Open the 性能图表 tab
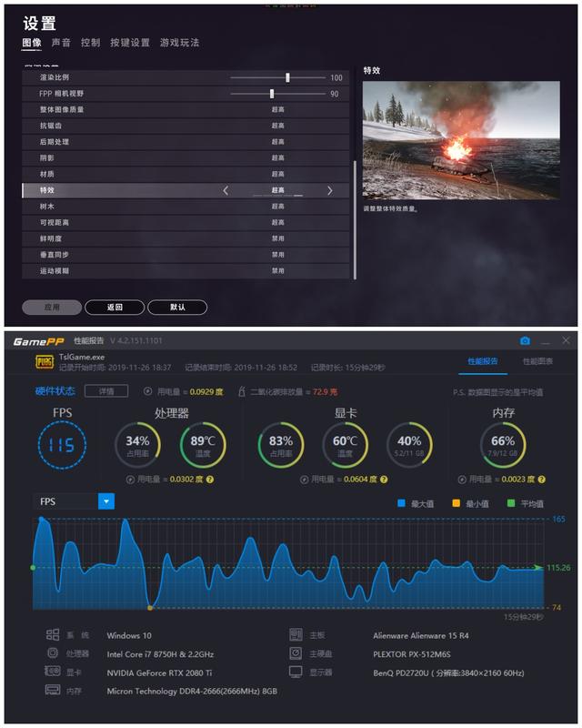This screenshot has width=582, height=728. point(537,361)
